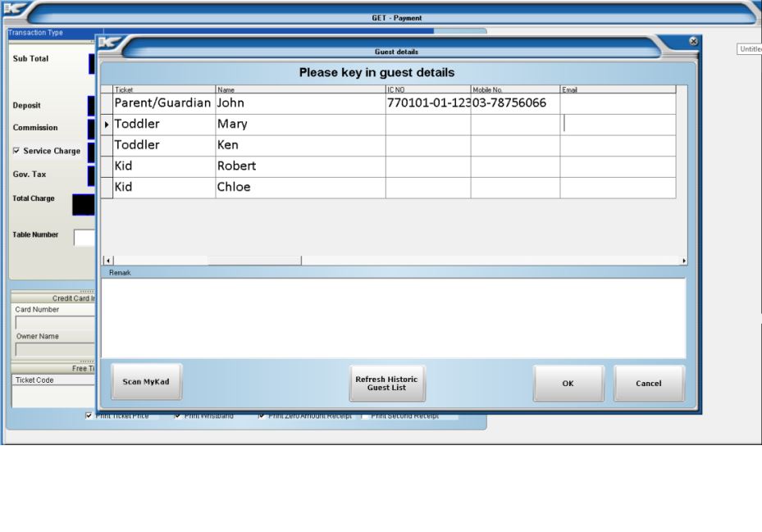Select the IC number cell starting 770101-01
Viewport: 762px width, 532px height.
[428, 103]
